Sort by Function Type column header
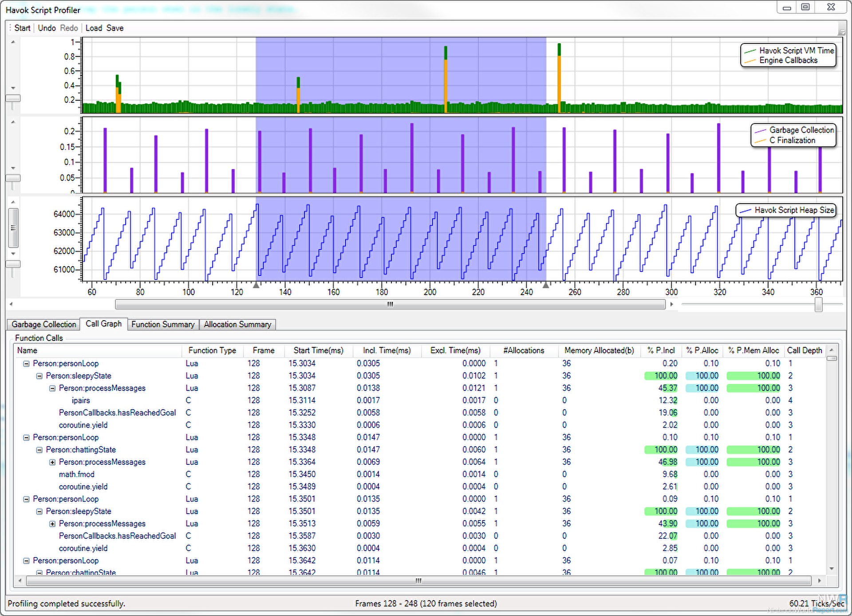This screenshot has height=616, width=852. coord(212,350)
